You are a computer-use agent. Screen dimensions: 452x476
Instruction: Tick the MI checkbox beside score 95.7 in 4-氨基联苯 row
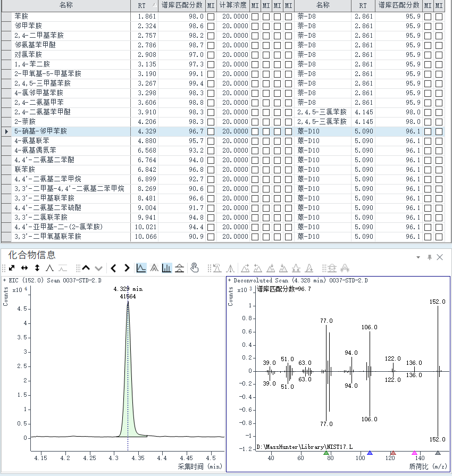coord(211,141)
